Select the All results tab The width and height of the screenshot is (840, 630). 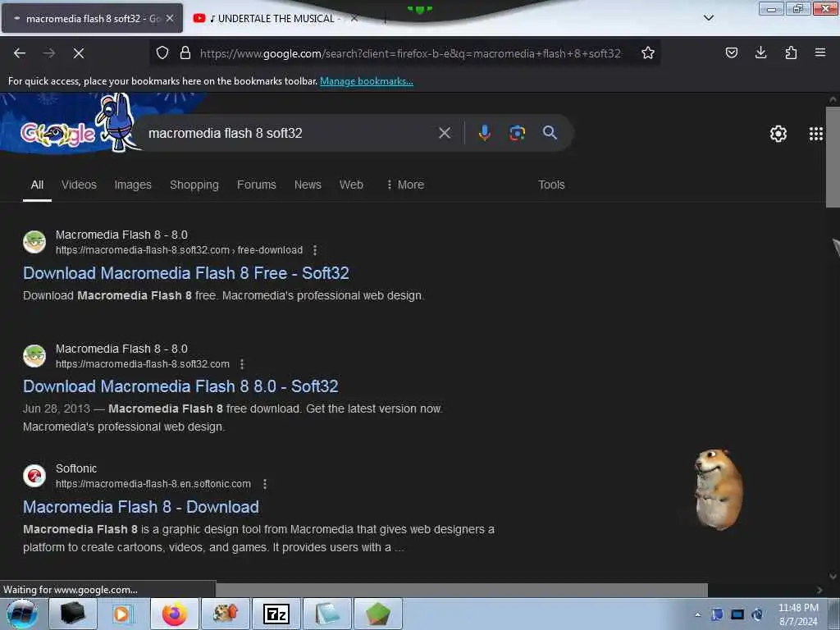(37, 185)
